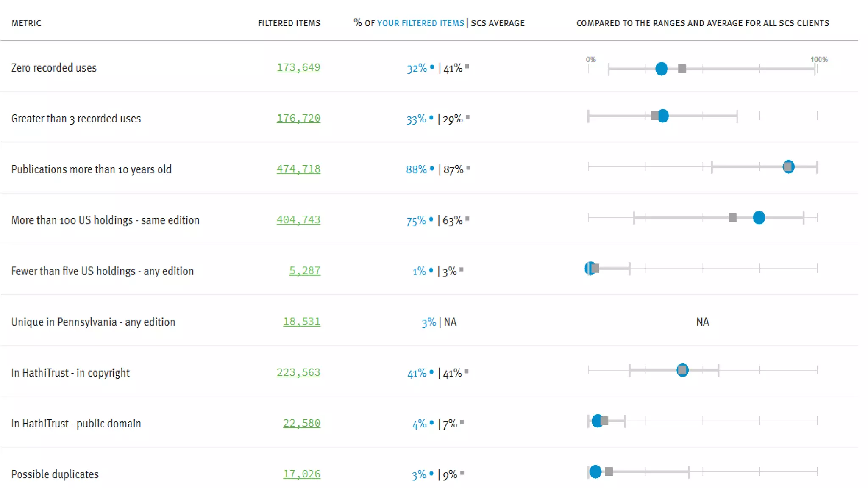Click the 5,287 filtered items link

tap(305, 271)
